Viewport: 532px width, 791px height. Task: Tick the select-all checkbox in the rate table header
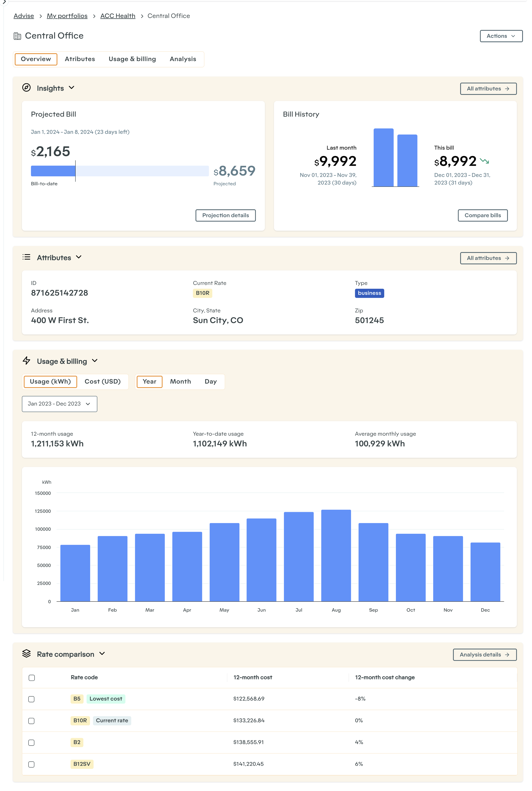pyautogui.click(x=32, y=678)
